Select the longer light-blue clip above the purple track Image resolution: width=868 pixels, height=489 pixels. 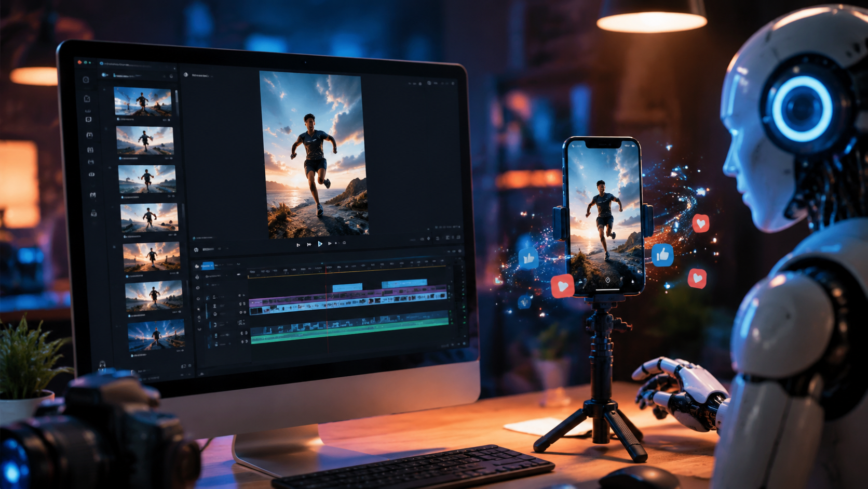tap(404, 283)
